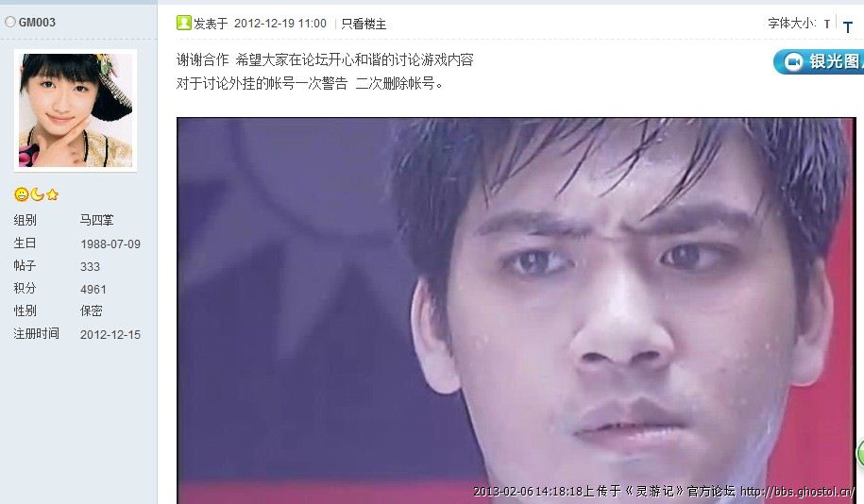Open the GM003 user profile link

(x=37, y=22)
